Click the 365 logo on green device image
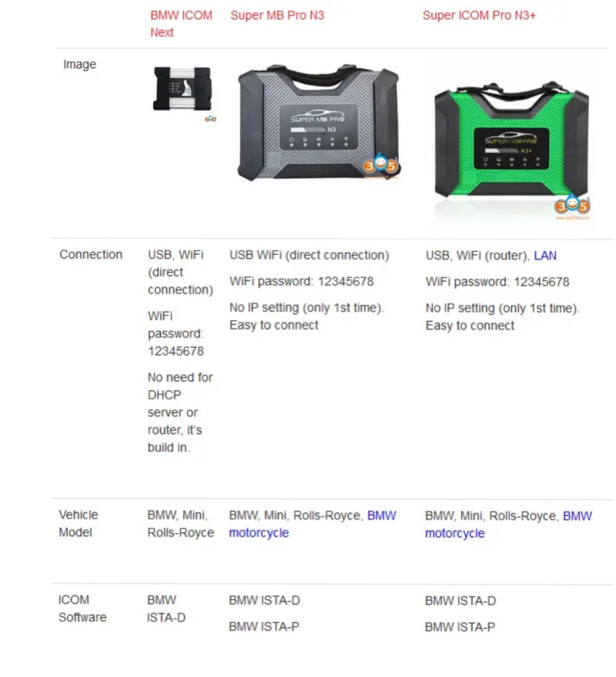Image resolution: width=616 pixels, height=677 pixels. coord(572,206)
